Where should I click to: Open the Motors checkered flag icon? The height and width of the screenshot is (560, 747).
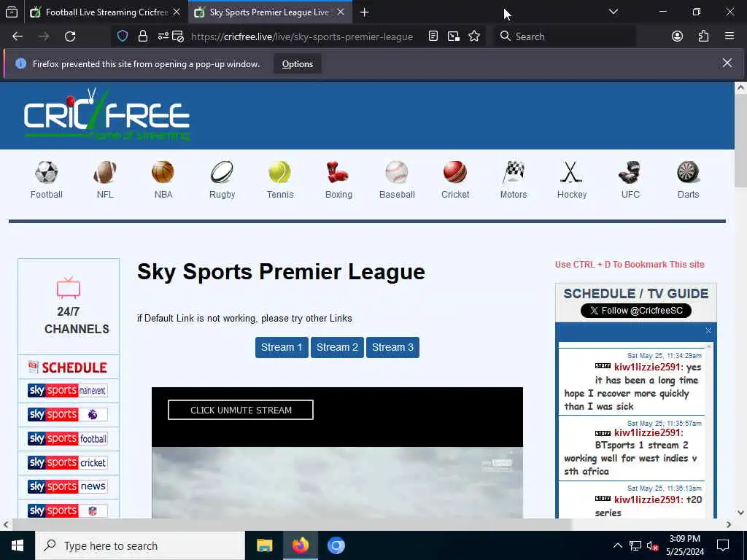coord(514,172)
